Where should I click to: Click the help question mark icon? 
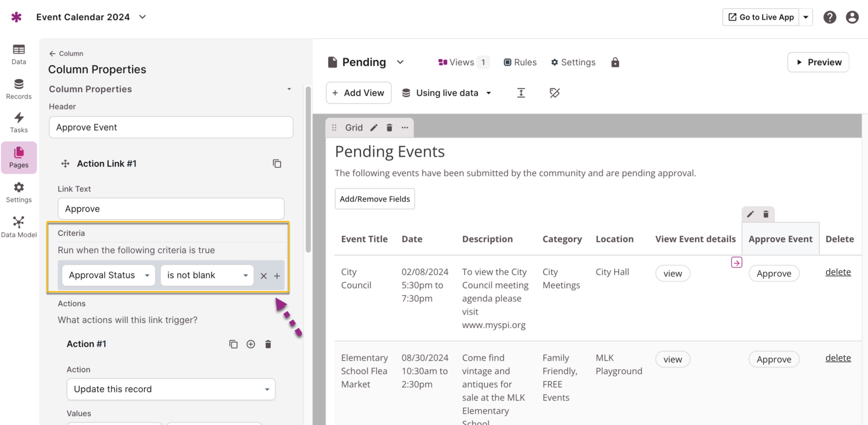click(829, 17)
